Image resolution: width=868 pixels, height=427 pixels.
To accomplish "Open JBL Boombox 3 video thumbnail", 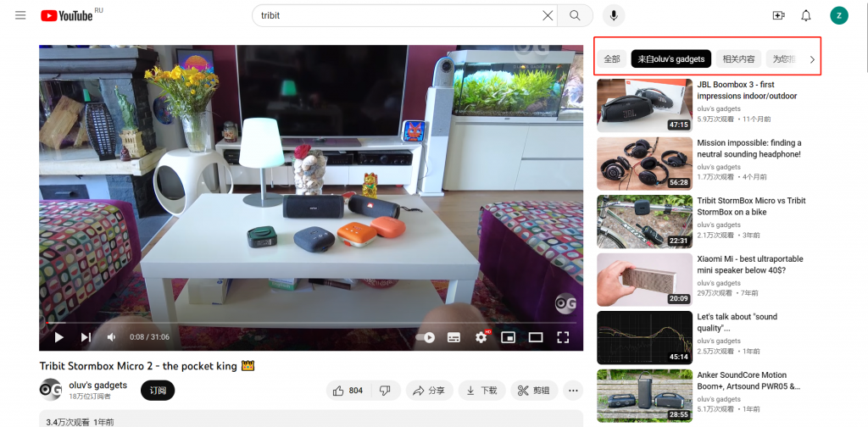I will [645, 105].
